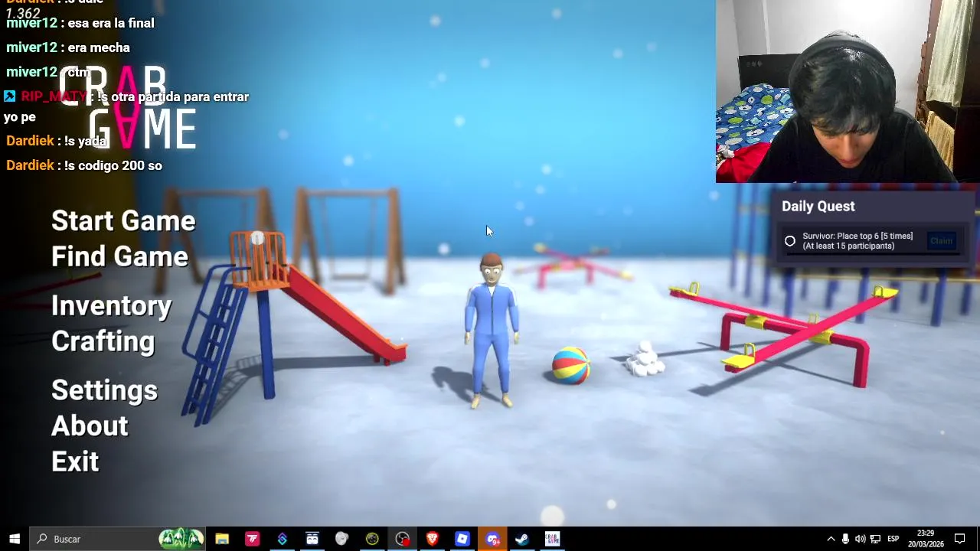The height and width of the screenshot is (551, 980).
Task: Click the Survivor Place top 6 quest text
Action: point(857,241)
